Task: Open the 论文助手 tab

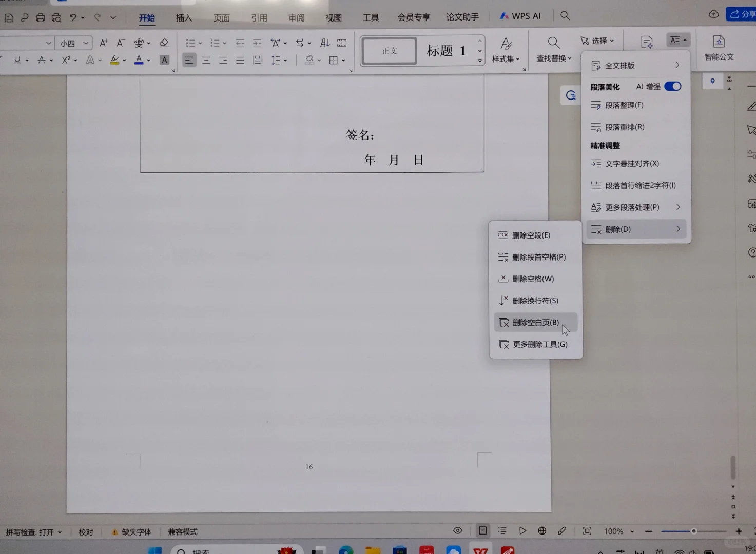Action: (462, 17)
